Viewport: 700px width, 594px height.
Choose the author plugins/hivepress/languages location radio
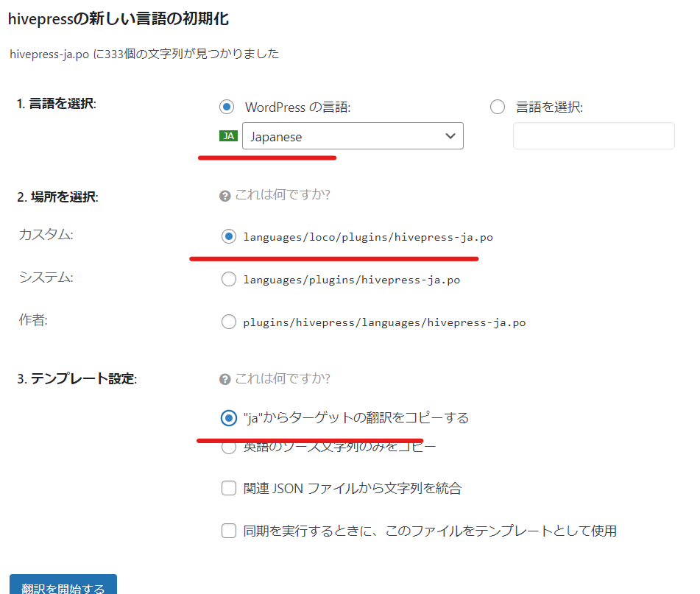[x=229, y=322]
